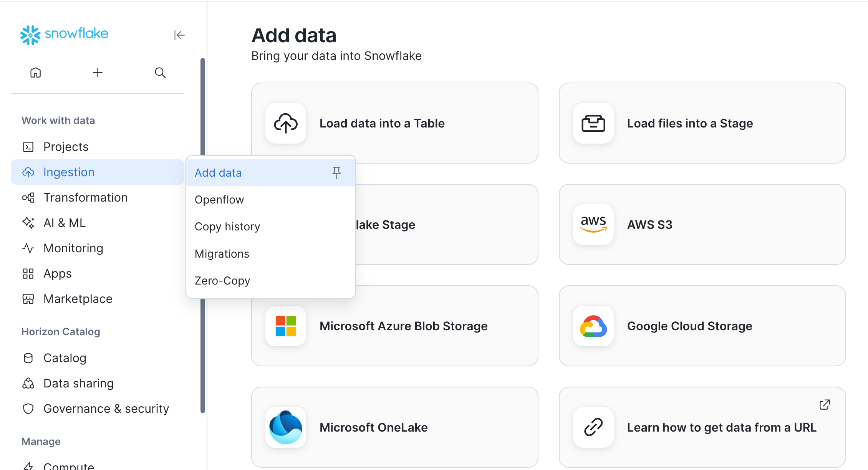Choose the AWS S3 source card
This screenshot has width=868, height=470.
[x=702, y=225]
